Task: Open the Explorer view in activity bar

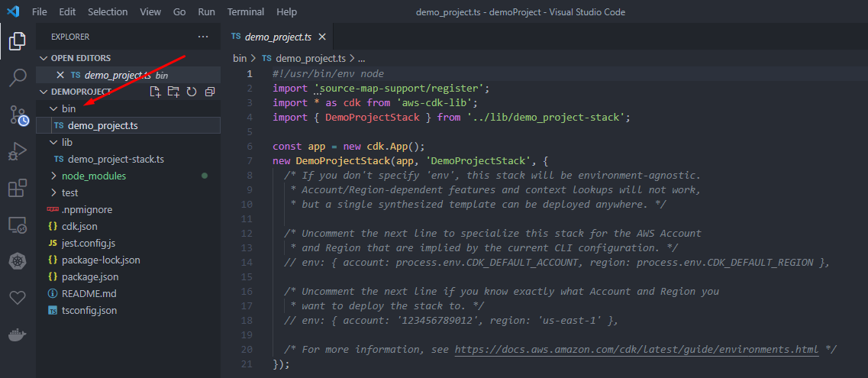Action: (x=18, y=41)
